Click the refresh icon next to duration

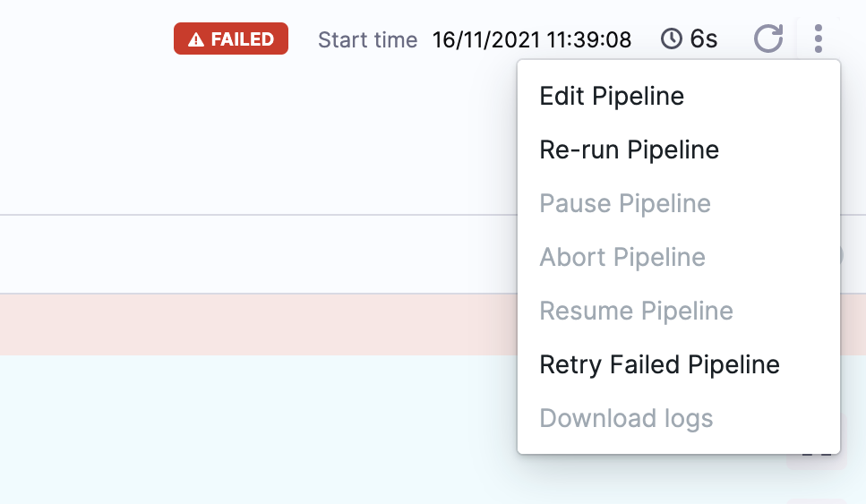[x=768, y=38]
